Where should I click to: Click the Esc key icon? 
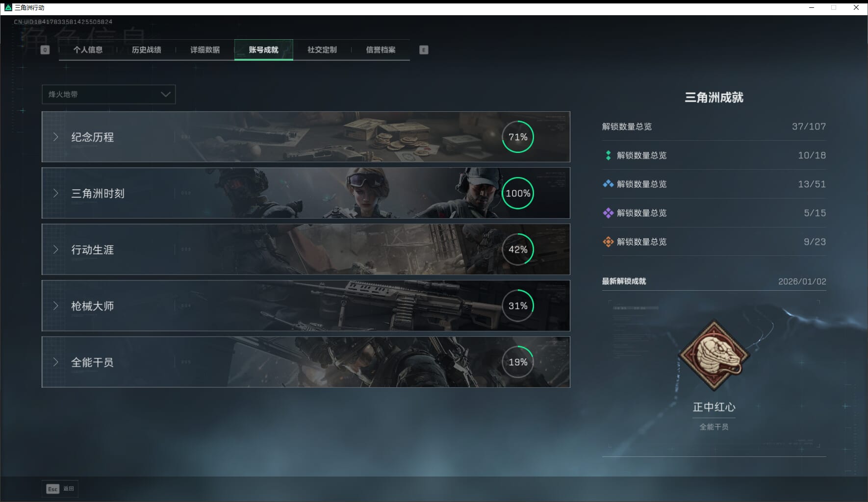[x=52, y=489]
